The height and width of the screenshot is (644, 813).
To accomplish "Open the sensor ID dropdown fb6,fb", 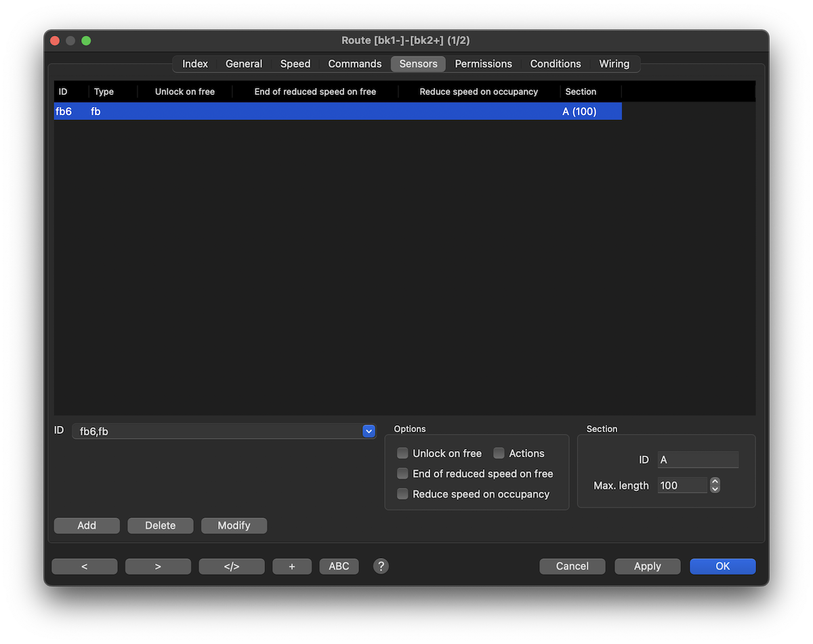I will coord(369,431).
